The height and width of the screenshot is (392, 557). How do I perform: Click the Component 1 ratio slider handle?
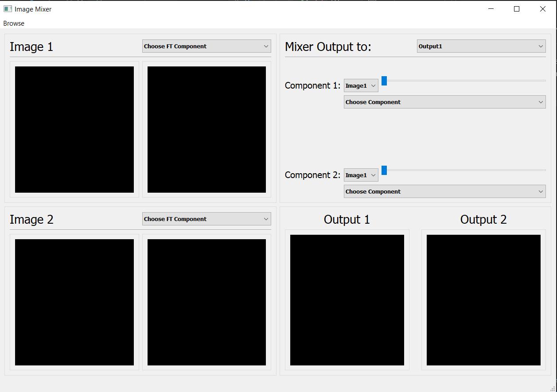384,81
